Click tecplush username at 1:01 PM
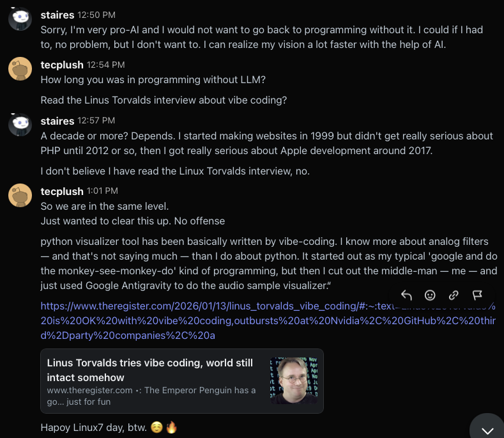 click(x=62, y=191)
